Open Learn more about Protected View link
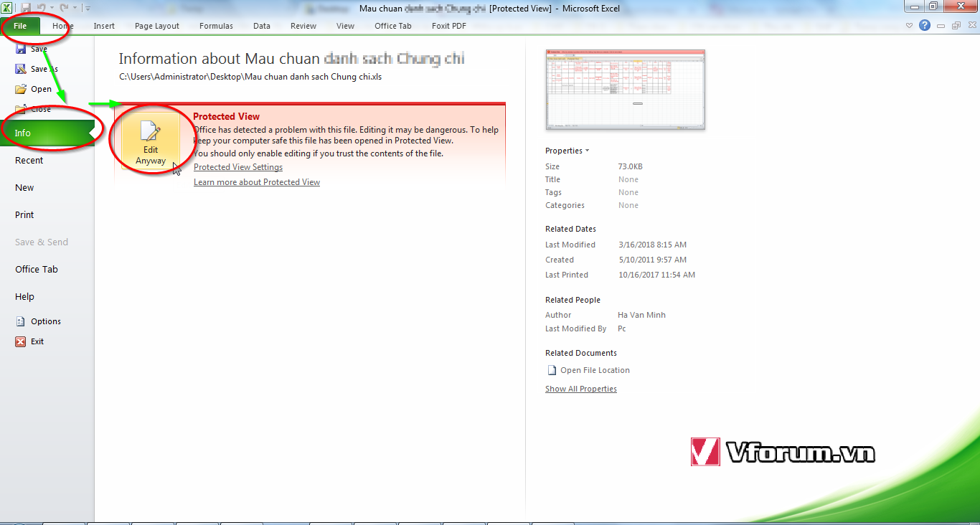 tap(257, 182)
